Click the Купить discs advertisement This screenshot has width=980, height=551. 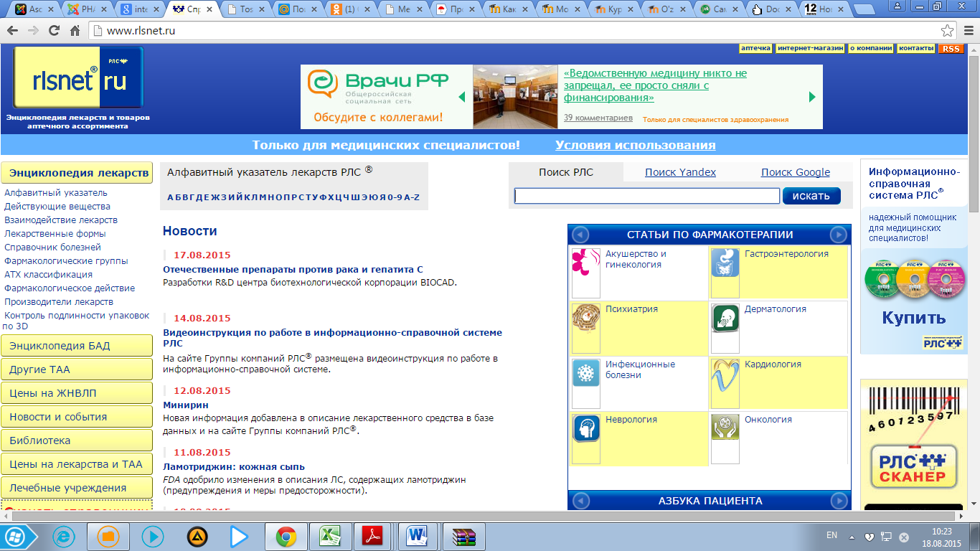[914, 256]
